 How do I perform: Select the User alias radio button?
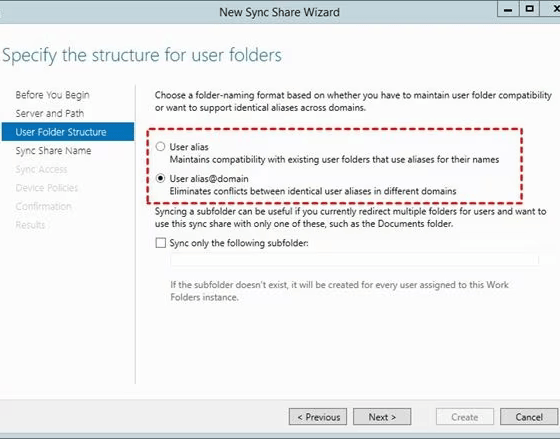(x=160, y=147)
